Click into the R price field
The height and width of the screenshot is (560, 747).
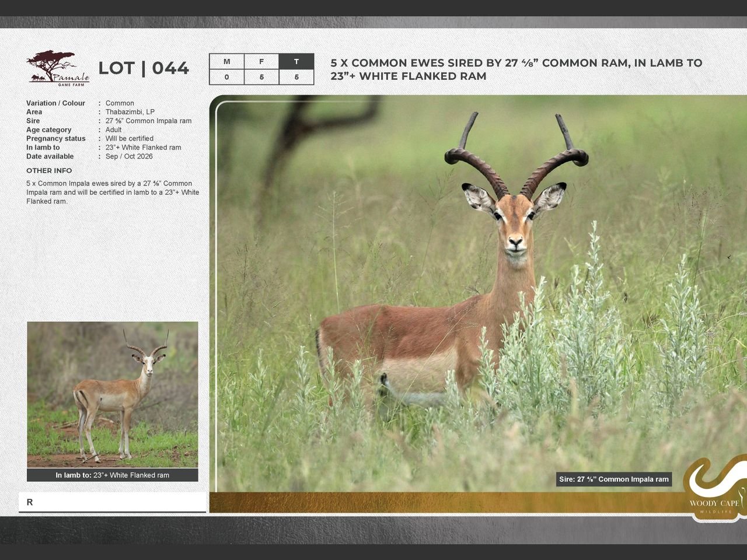(113, 502)
